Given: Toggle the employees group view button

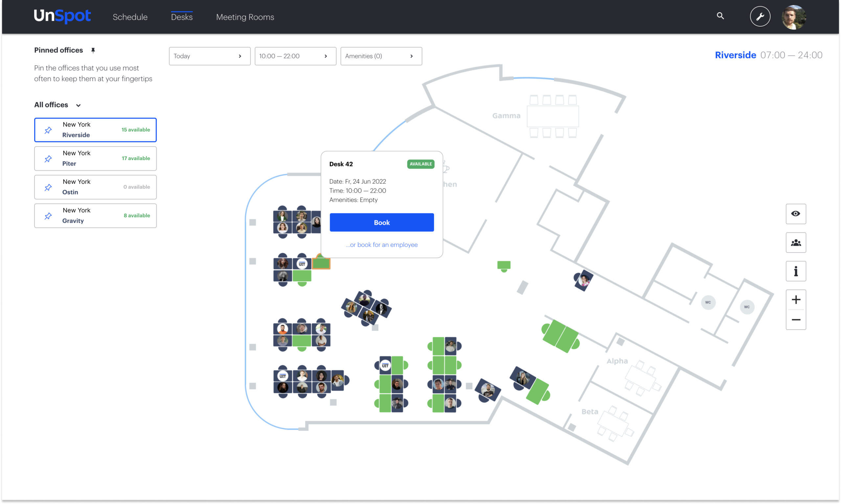Looking at the screenshot, I should tap(796, 242).
